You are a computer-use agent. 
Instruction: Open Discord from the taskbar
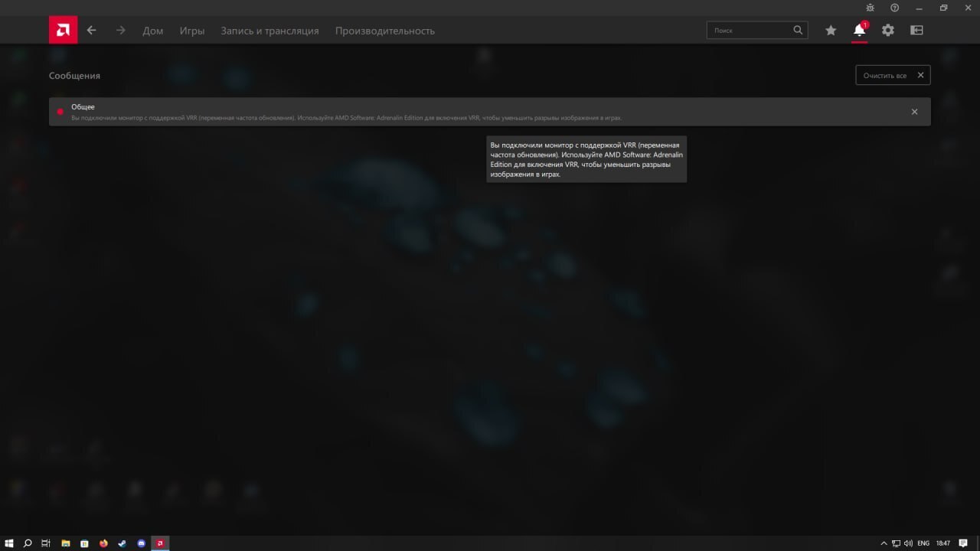point(142,543)
